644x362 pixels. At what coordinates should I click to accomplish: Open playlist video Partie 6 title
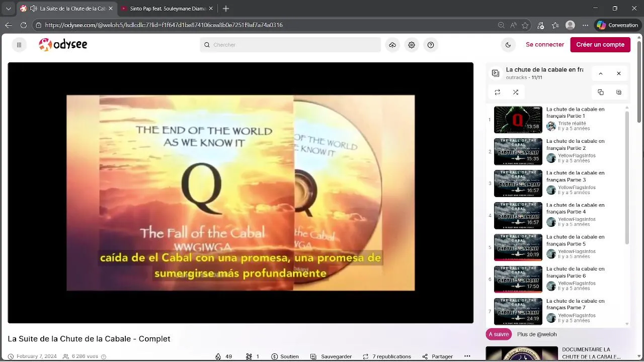point(576,273)
